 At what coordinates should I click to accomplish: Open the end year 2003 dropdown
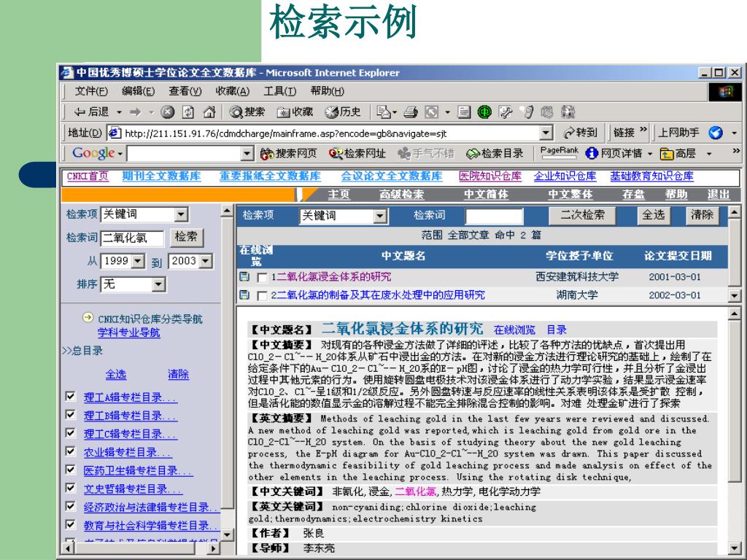tap(205, 261)
